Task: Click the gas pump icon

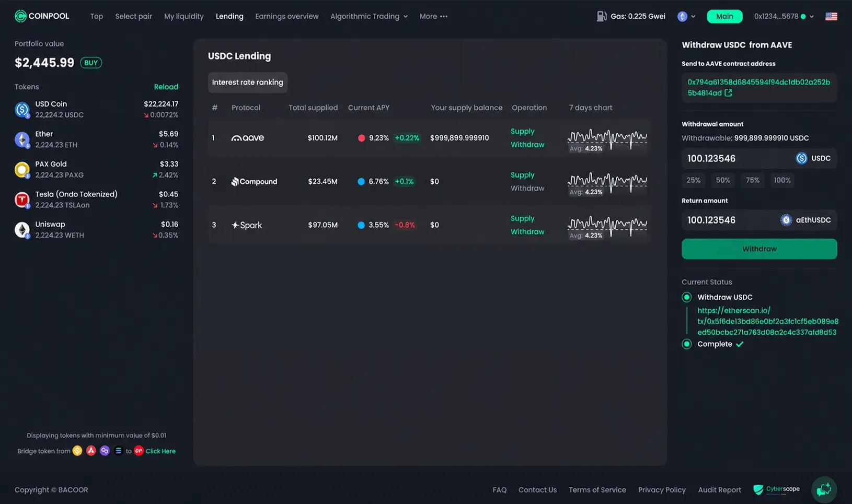Action: pos(602,16)
